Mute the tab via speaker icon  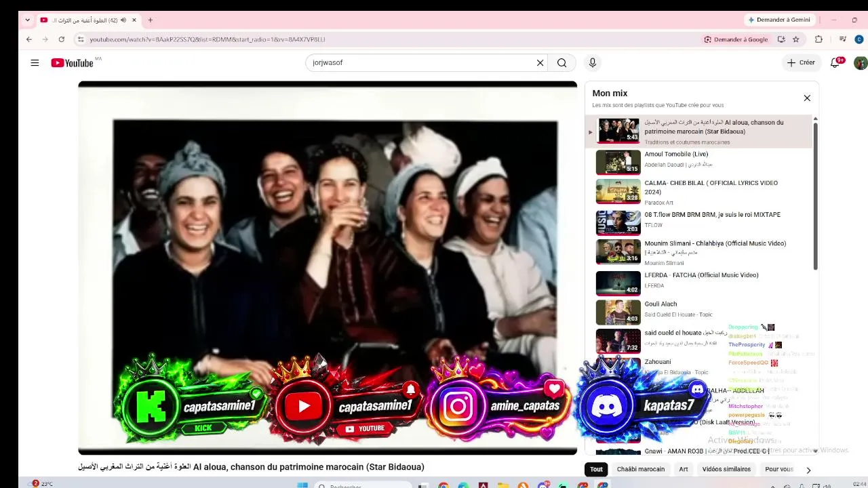(x=123, y=20)
